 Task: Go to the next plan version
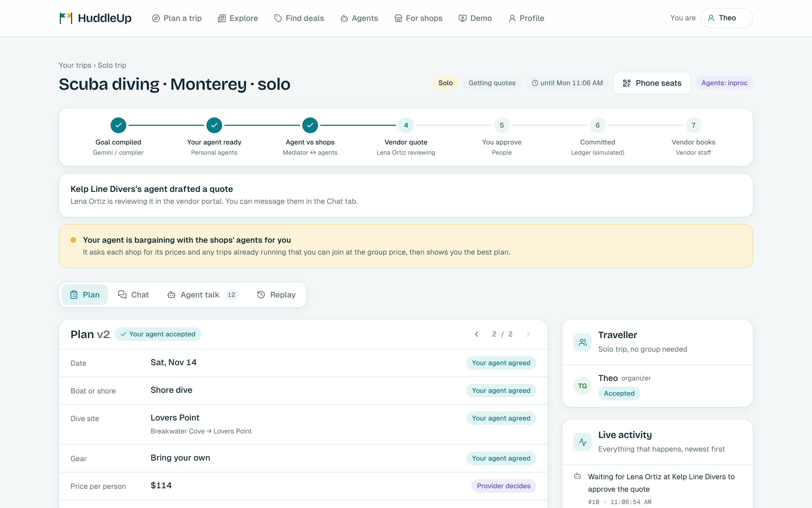(528, 334)
